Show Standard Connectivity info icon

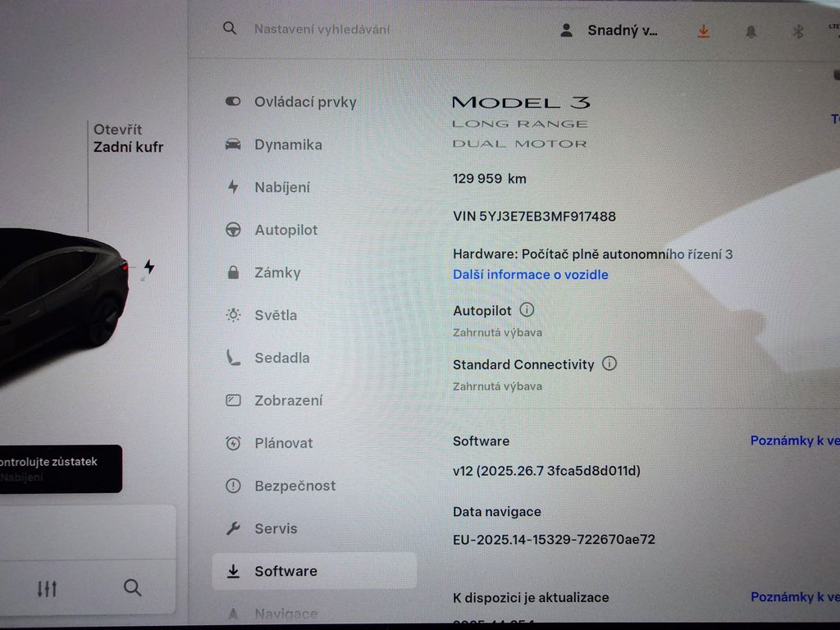coord(609,363)
